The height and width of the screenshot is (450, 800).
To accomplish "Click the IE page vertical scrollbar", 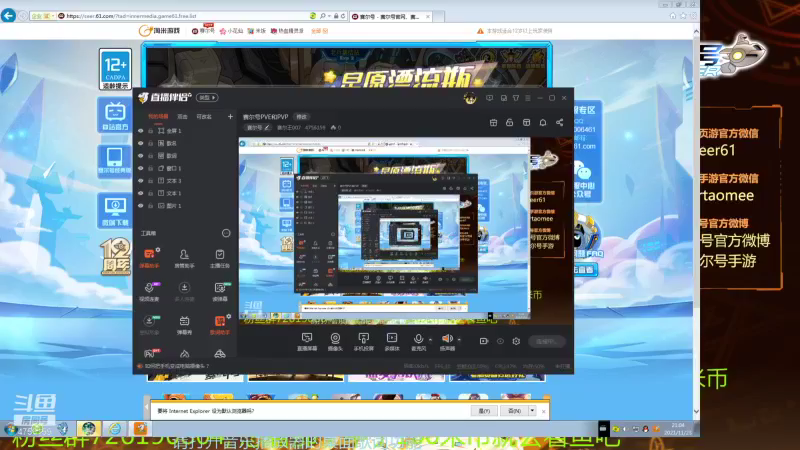I will click(x=696, y=221).
